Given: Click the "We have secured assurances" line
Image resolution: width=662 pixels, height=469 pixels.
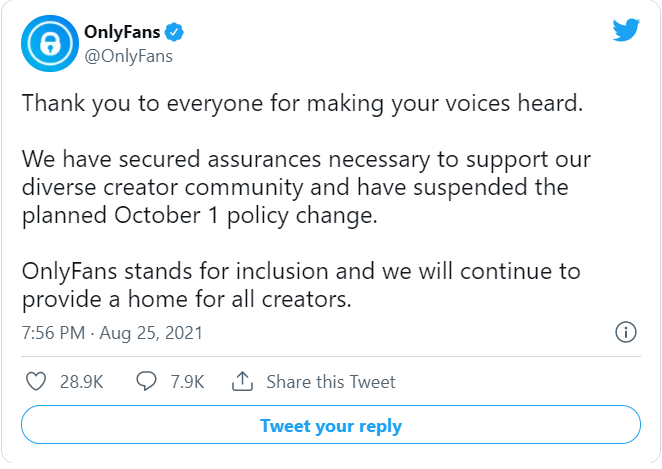Looking at the screenshot, I should [x=306, y=160].
